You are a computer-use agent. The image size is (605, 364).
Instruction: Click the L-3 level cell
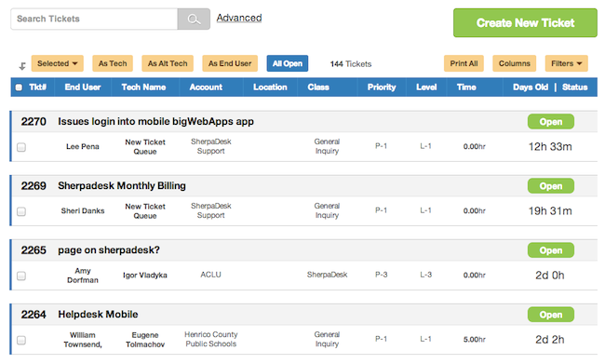(x=425, y=275)
